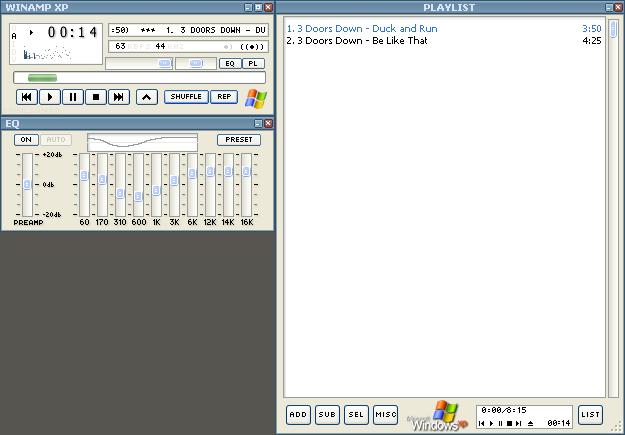Click the 60 Hz band slider knob
The image size is (625, 435).
(84, 175)
